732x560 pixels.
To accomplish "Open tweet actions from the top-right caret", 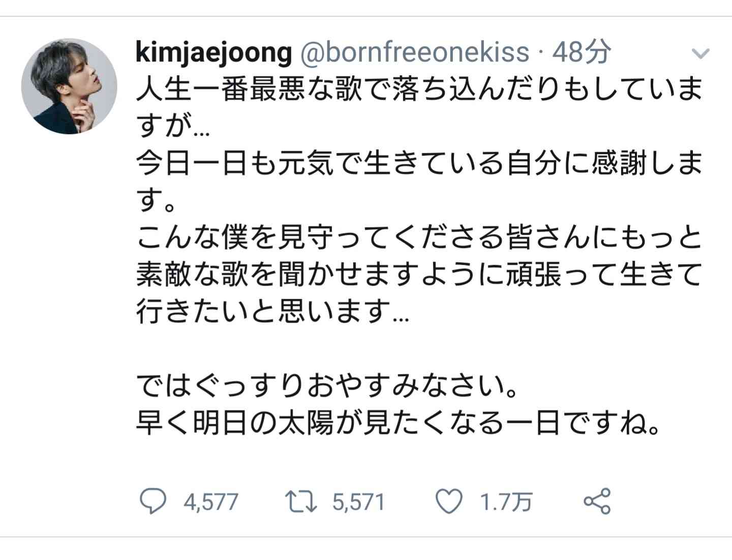I will coord(701,52).
